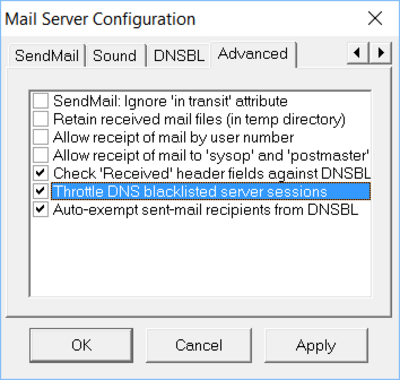Image resolution: width=400 pixels, height=380 pixels.
Task: Click the left tab scroll arrow
Action: pyautogui.click(x=358, y=53)
